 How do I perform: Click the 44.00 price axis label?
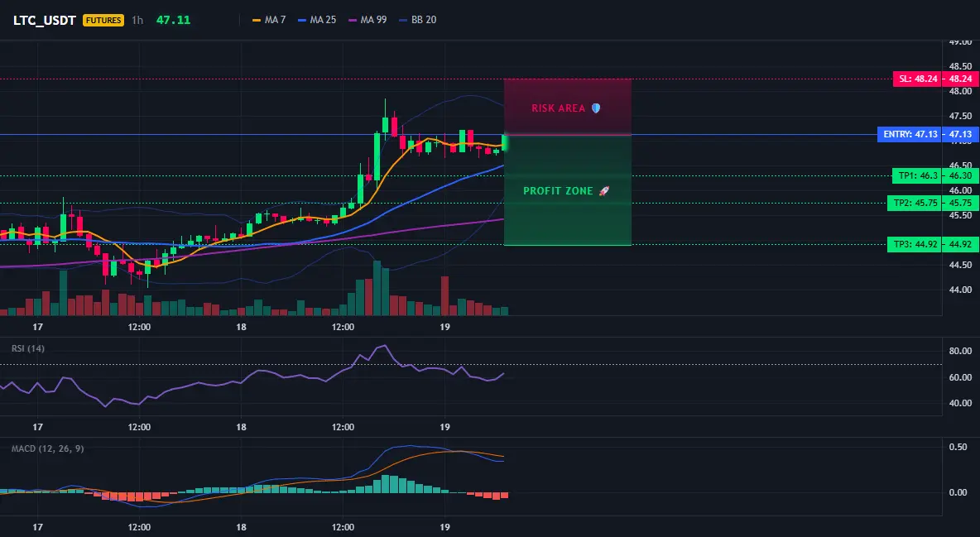(961, 290)
